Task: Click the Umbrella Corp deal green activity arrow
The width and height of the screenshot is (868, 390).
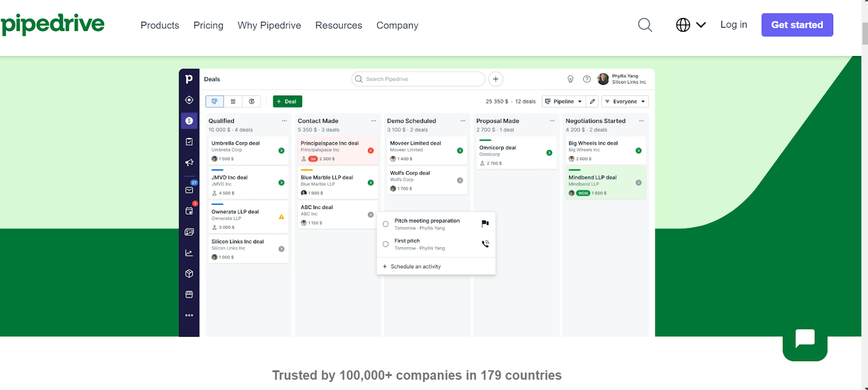Action: [281, 150]
